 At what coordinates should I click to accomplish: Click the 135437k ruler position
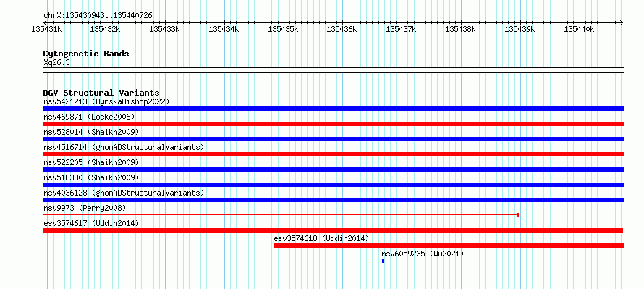[x=402, y=29]
